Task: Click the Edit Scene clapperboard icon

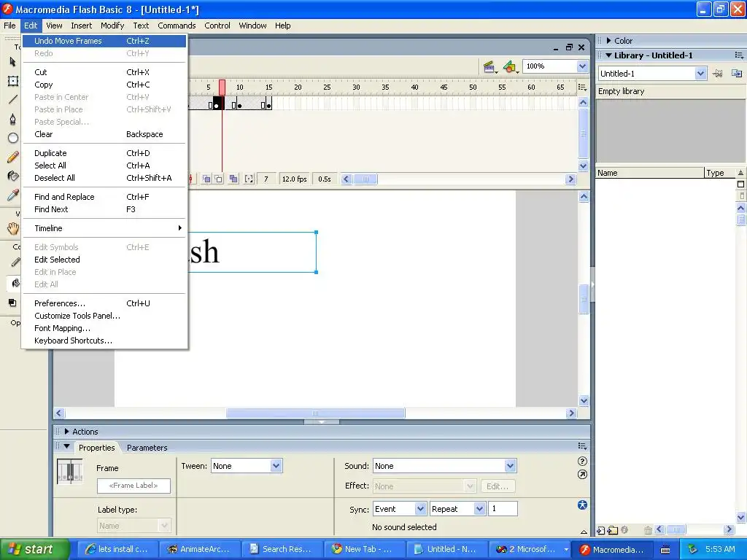Action: click(489, 67)
